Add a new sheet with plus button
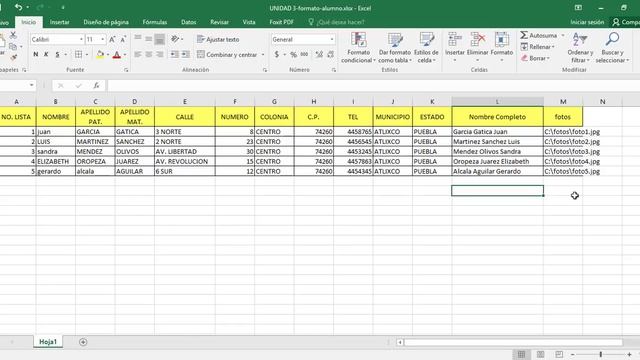Viewport: 640px width, 360px height. click(x=83, y=342)
